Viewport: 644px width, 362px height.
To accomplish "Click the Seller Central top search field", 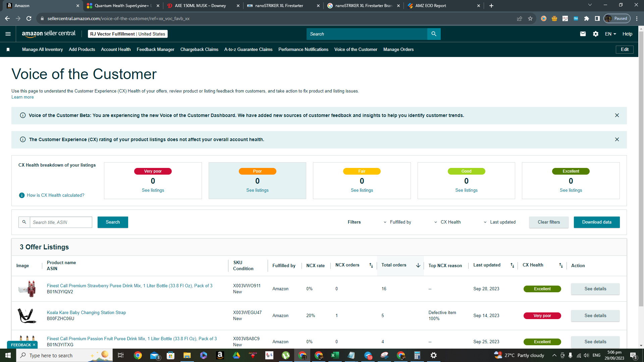I will 367,34.
